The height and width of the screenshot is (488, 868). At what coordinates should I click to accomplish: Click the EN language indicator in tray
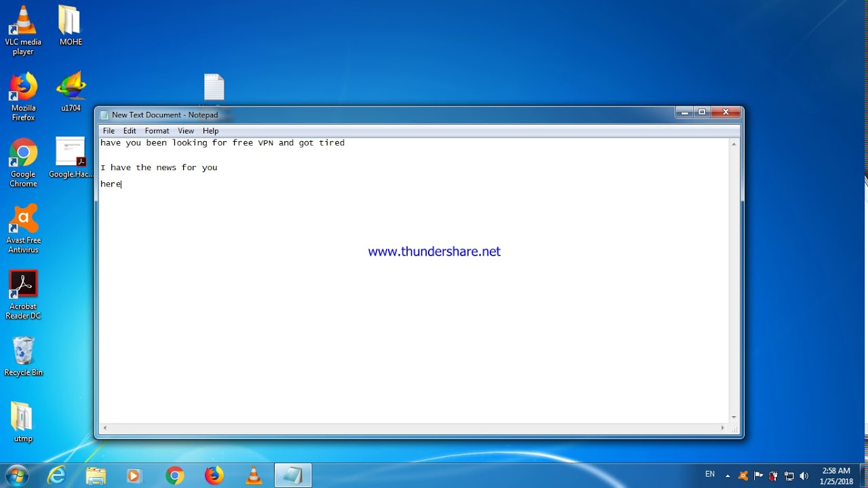710,474
